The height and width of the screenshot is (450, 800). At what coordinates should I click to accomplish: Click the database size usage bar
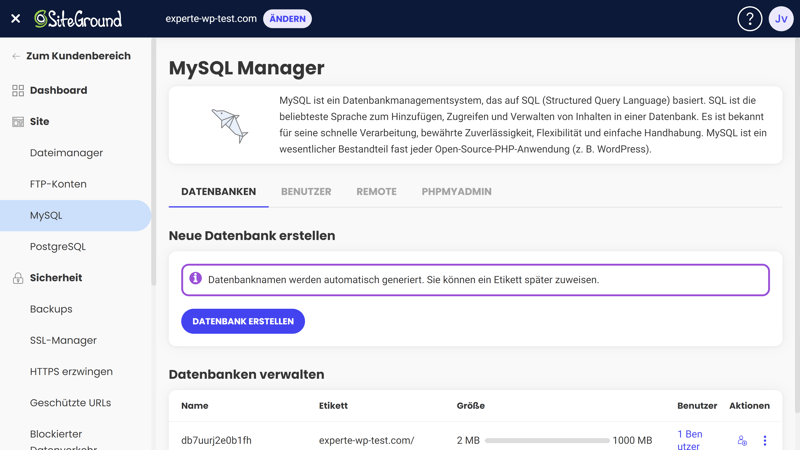[547, 440]
